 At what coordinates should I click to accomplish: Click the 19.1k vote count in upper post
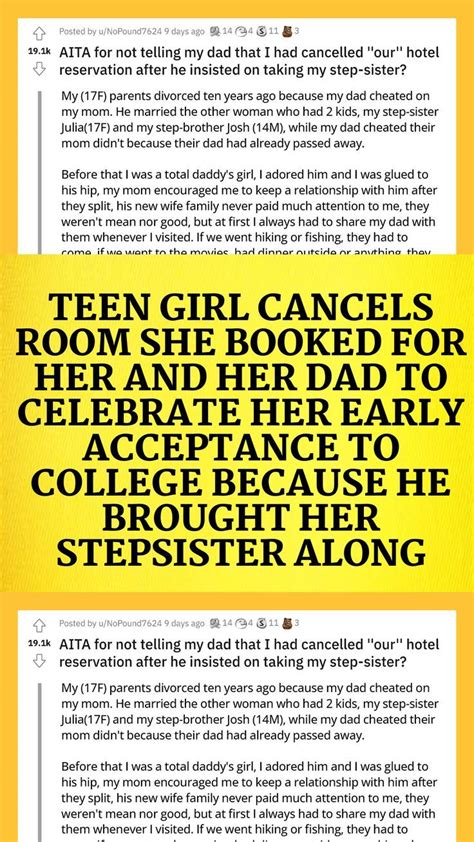tap(39, 53)
